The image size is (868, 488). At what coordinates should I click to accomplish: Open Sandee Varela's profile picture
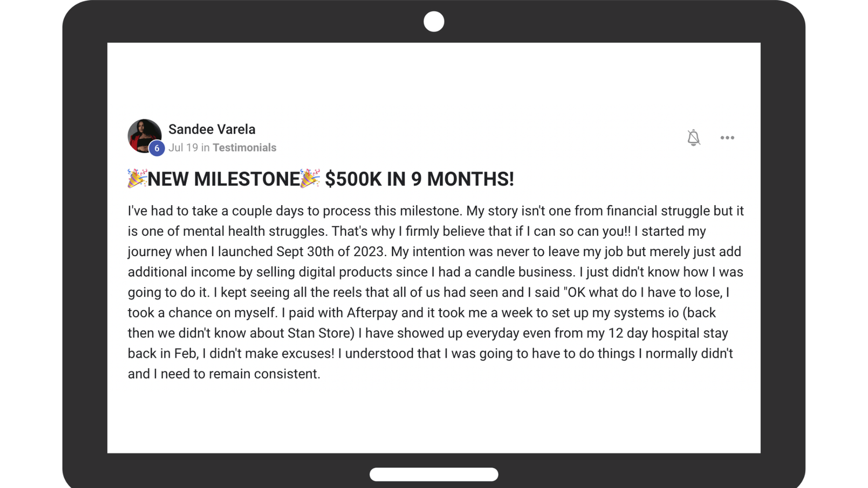tap(142, 134)
